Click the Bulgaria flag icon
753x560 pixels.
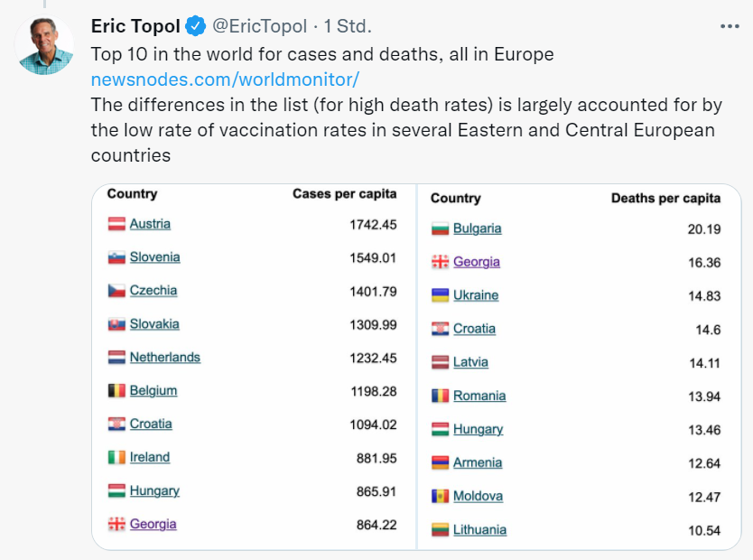(440, 229)
